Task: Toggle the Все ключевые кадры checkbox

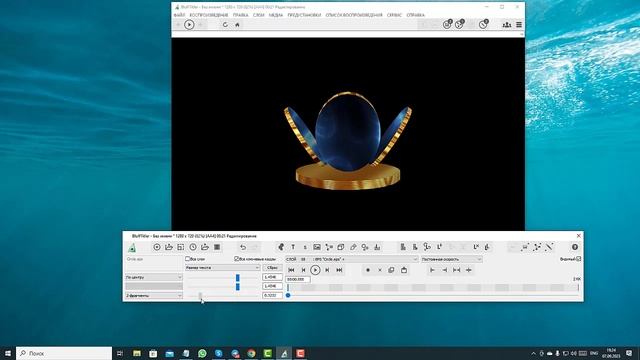Action: click(236, 259)
